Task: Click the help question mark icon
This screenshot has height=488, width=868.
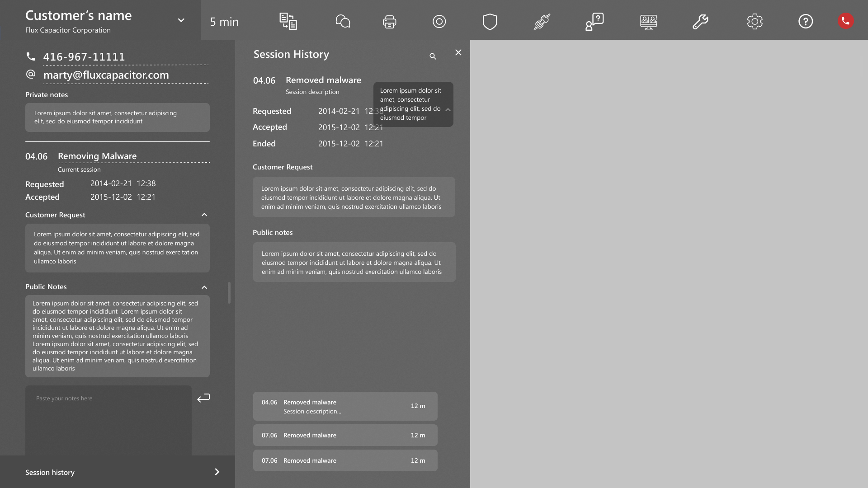Action: pos(805,21)
